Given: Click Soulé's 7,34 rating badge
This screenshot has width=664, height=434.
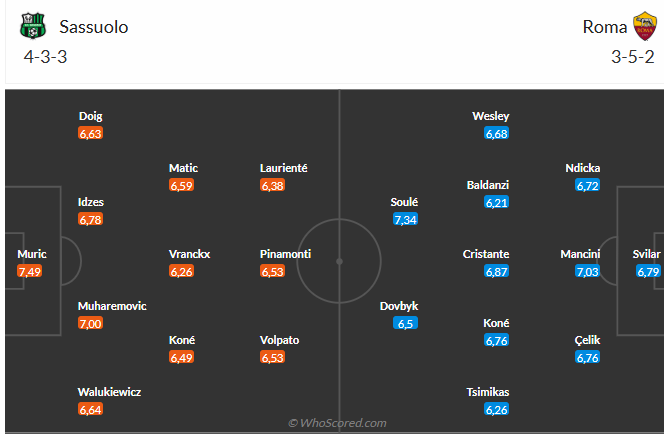Looking at the screenshot, I should 404,219.
